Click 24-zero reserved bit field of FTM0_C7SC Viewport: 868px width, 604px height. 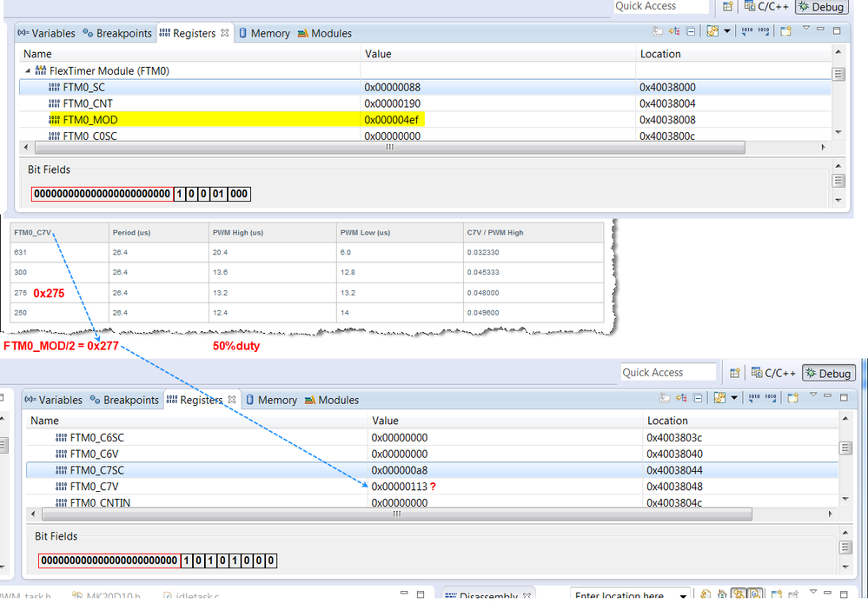point(109,561)
